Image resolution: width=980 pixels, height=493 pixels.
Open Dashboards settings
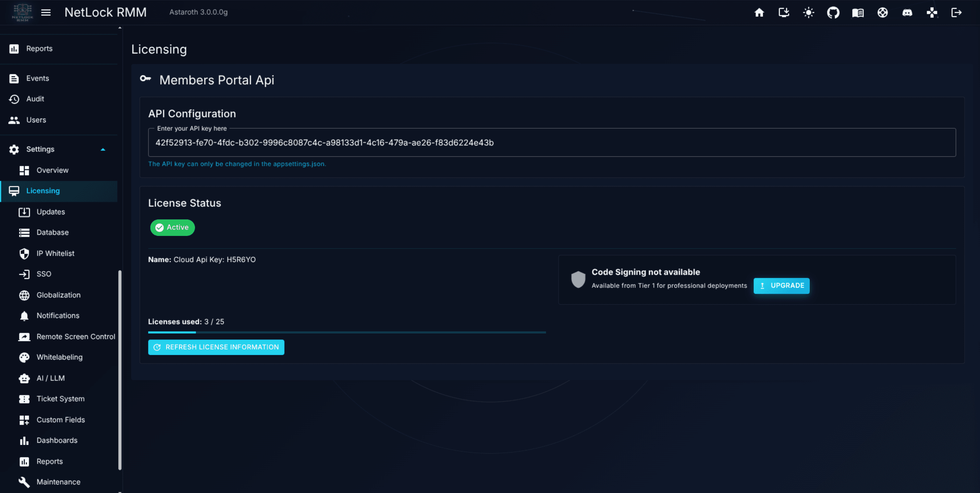pyautogui.click(x=59, y=440)
